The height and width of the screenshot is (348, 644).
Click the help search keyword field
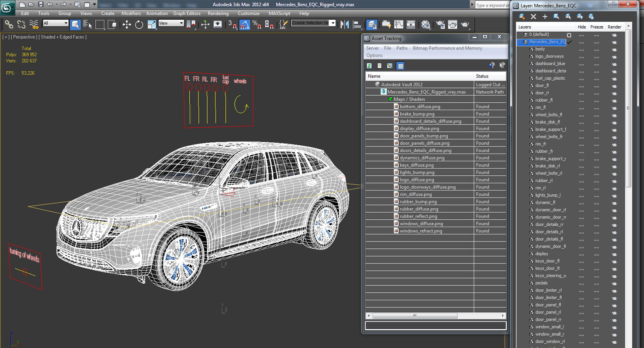pyautogui.click(x=491, y=5)
